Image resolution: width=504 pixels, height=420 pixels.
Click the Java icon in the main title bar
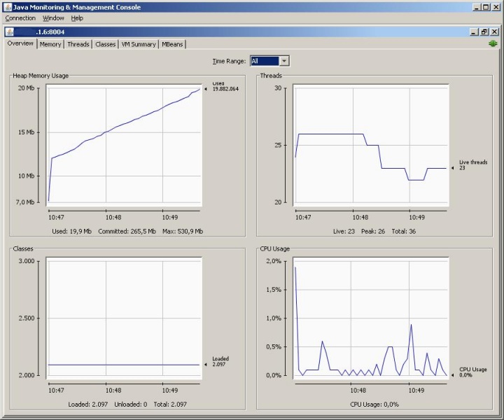(8, 7)
